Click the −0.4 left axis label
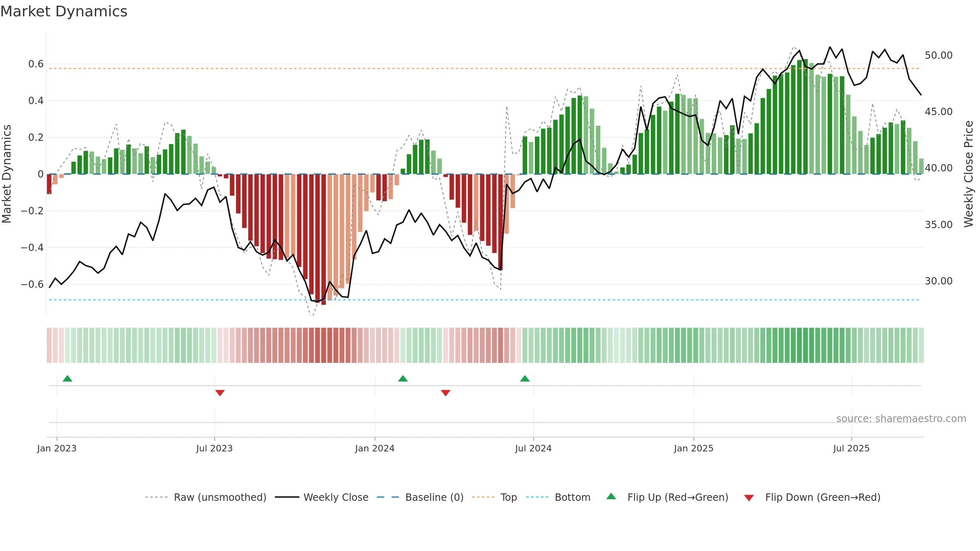Image resolution: width=980 pixels, height=551 pixels. coord(32,248)
